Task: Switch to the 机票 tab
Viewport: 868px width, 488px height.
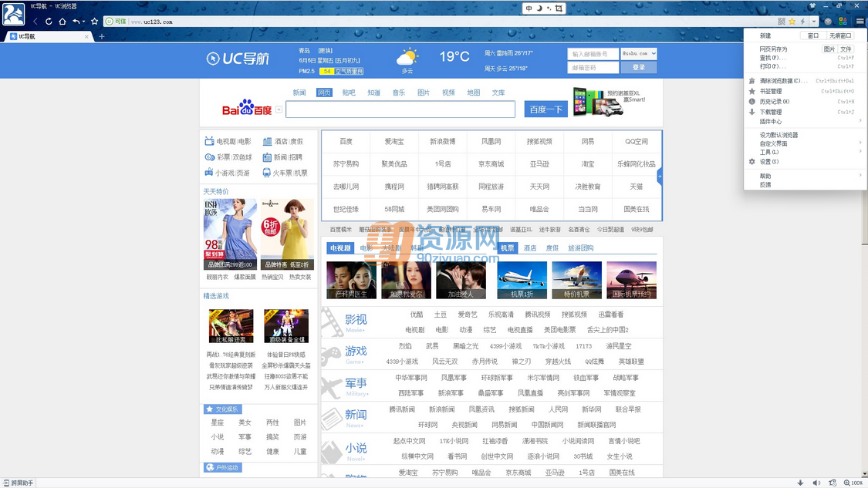Action: (x=507, y=248)
